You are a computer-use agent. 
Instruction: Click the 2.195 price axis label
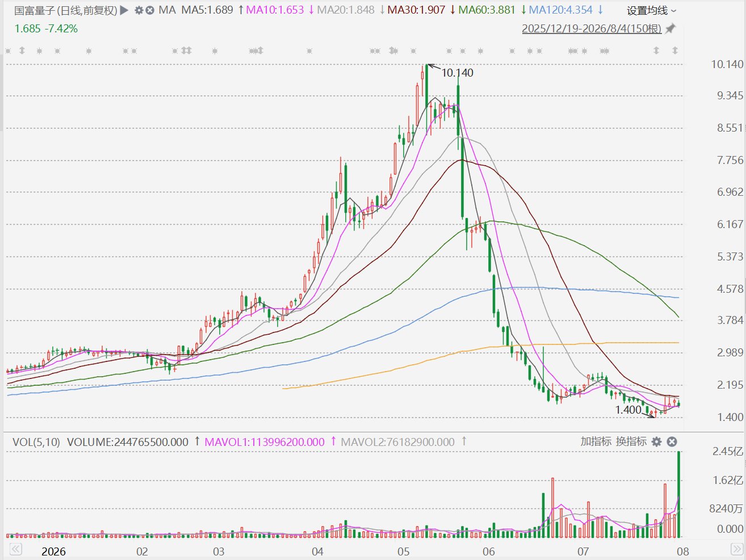pos(730,385)
